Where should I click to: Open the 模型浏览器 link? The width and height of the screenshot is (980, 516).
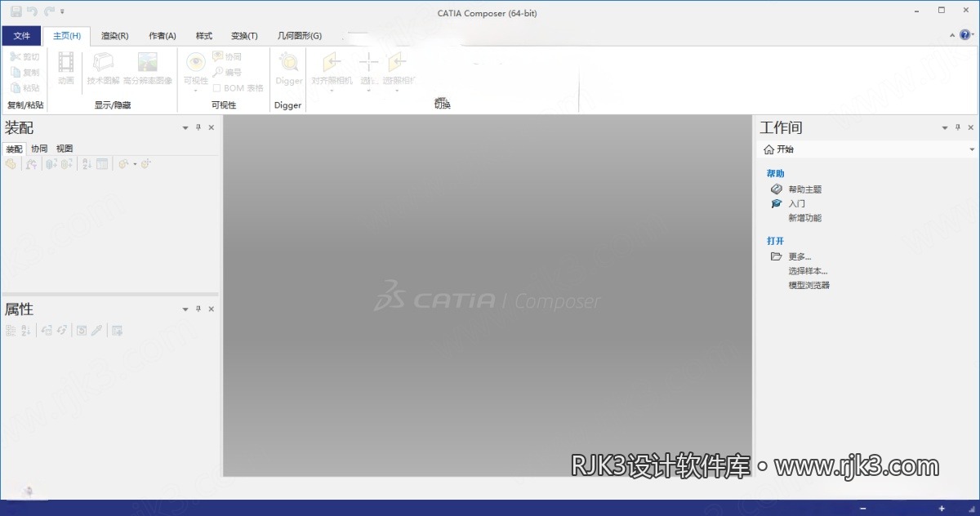(808, 286)
